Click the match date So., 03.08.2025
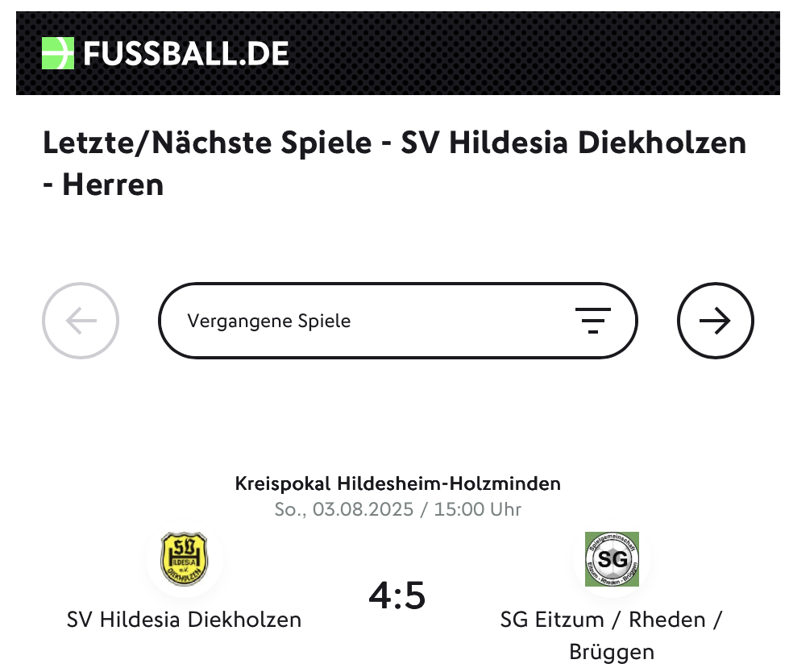 click(x=343, y=509)
